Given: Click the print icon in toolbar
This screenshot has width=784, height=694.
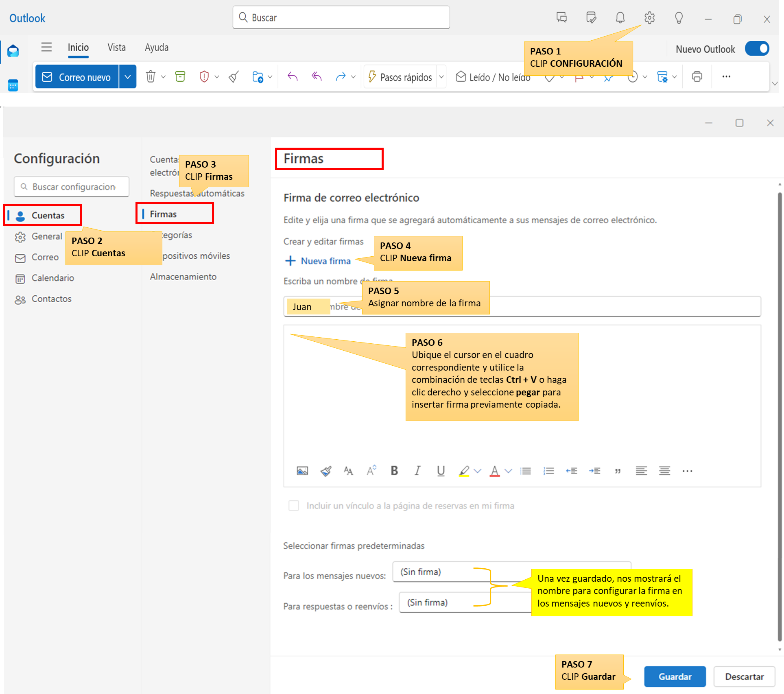Looking at the screenshot, I should (697, 76).
